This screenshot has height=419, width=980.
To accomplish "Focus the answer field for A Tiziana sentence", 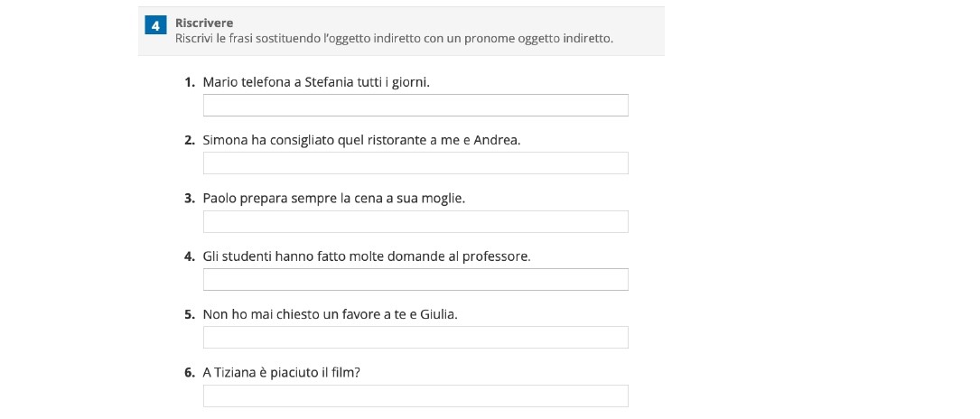I will 415,396.
